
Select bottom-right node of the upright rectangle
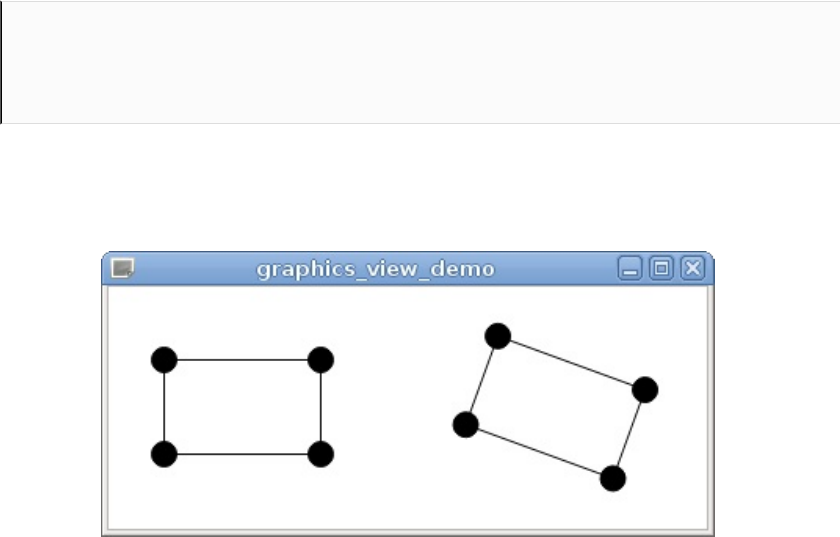(321, 454)
